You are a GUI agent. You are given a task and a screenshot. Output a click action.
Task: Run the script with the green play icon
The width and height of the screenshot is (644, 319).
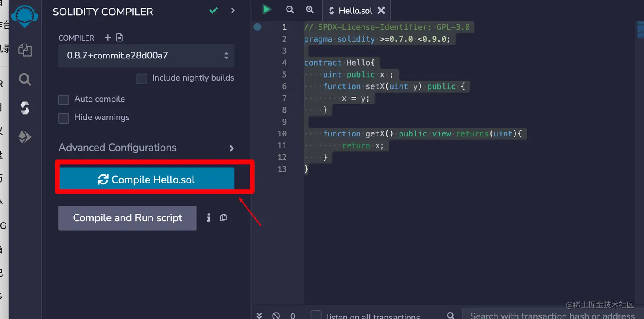click(267, 9)
